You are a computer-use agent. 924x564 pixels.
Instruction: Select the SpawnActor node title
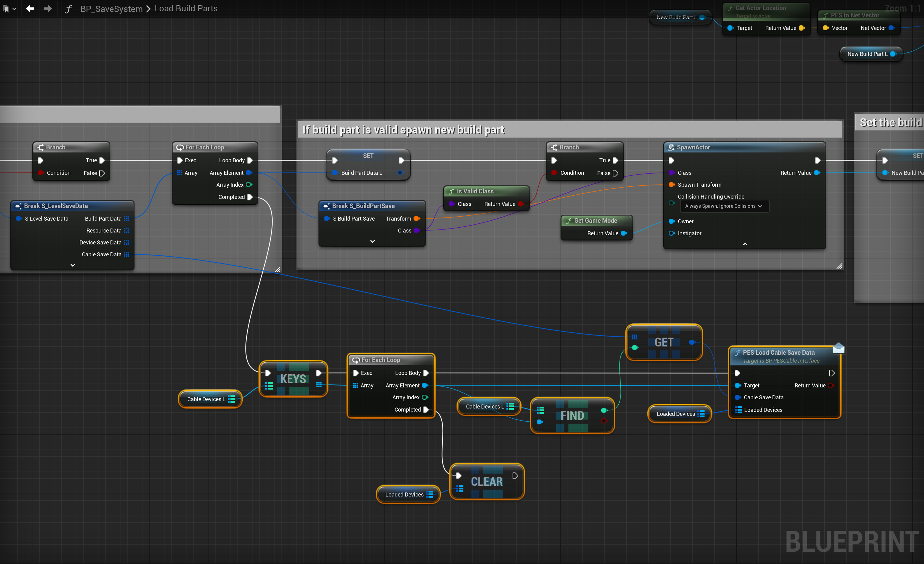[693, 147]
